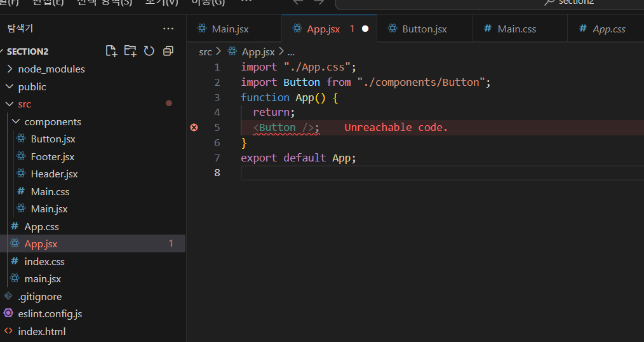This screenshot has width=644, height=342.
Task: Create a new file in SECTION2
Action: (x=111, y=51)
